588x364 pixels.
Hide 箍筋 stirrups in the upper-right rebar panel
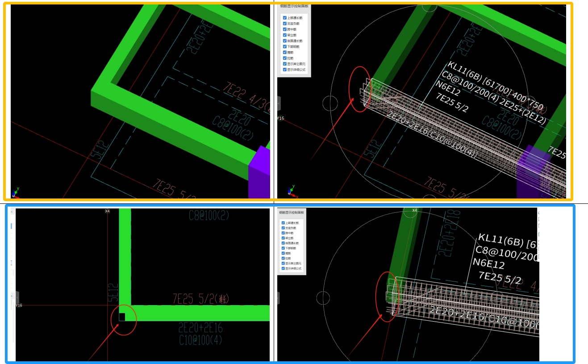tap(284, 52)
